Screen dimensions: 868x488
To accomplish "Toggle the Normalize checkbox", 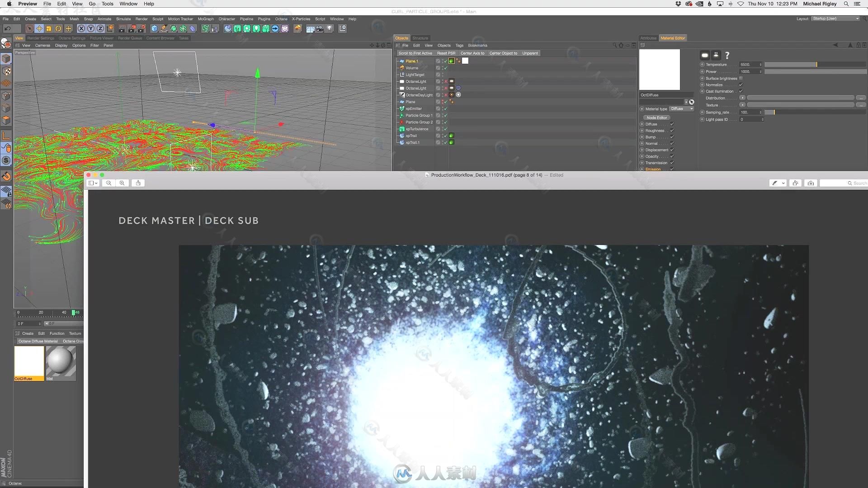I will pyautogui.click(x=741, y=84).
